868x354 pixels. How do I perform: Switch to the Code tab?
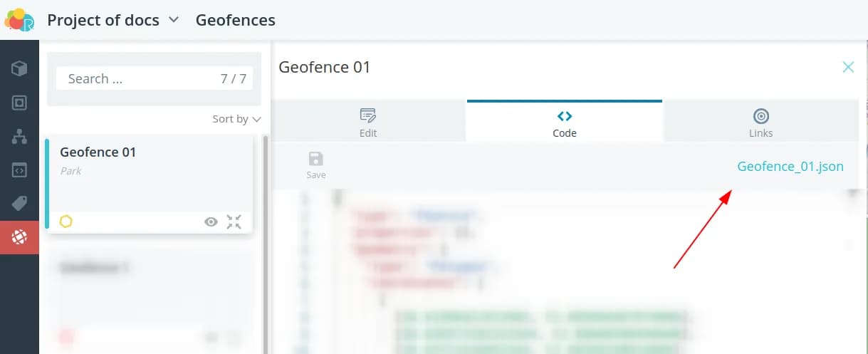tap(565, 123)
